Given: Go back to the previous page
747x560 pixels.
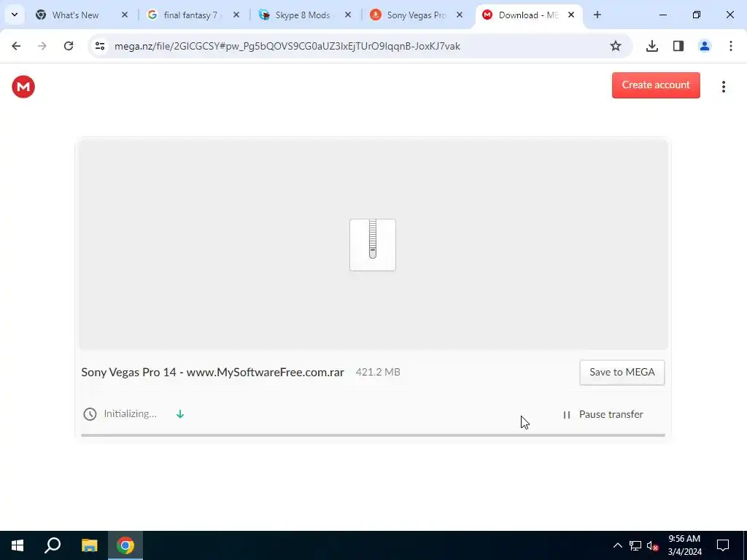Looking at the screenshot, I should pyautogui.click(x=16, y=46).
